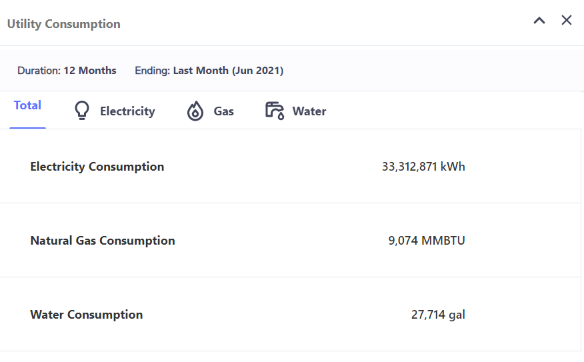This screenshot has height=362, width=584.
Task: Switch to the Water tab
Action: tap(296, 111)
